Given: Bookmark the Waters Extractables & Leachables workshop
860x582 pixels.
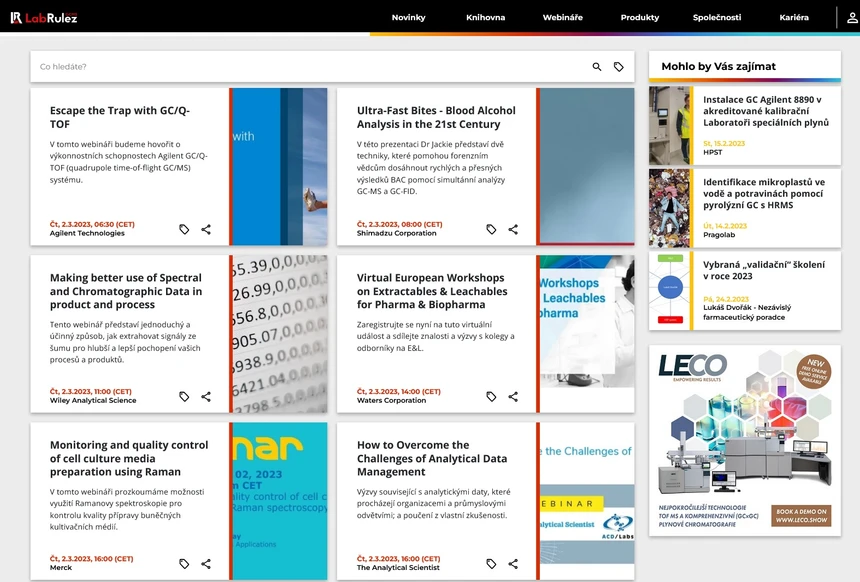Looking at the screenshot, I should point(491,396).
